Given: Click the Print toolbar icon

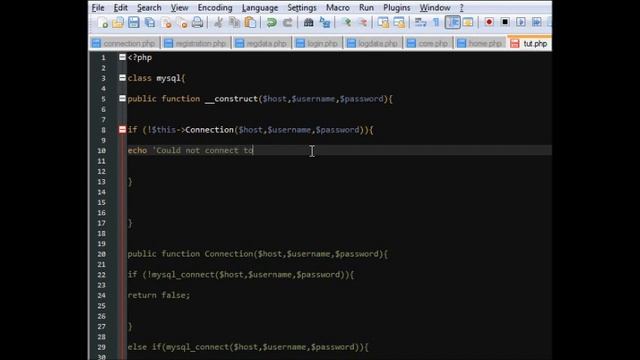Looking at the screenshot, I should [x=198, y=22].
